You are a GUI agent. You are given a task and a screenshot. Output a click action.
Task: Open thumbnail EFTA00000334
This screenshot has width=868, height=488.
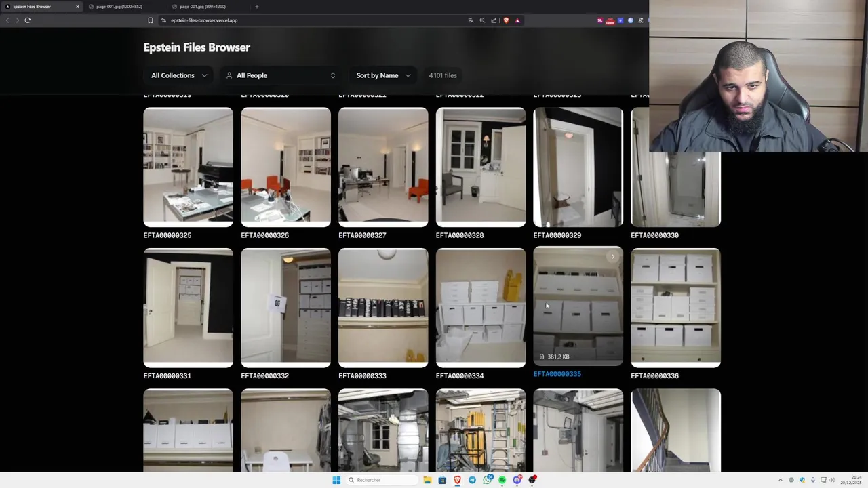point(481,308)
